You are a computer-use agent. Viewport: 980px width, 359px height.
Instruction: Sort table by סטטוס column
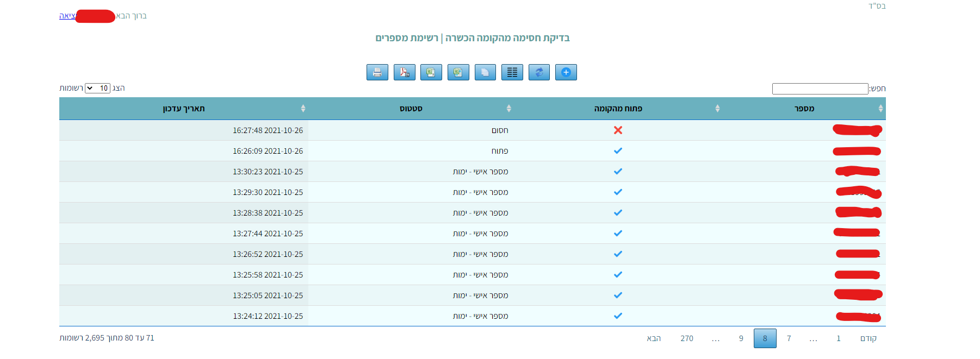(x=411, y=109)
